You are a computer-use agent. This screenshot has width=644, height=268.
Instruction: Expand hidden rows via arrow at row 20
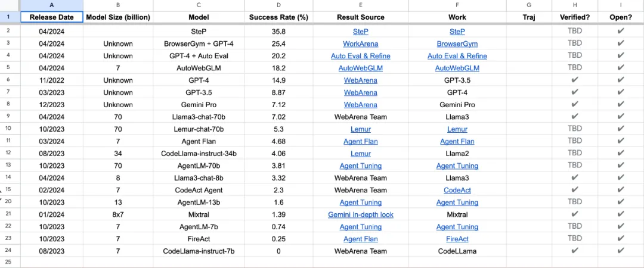[2, 200]
